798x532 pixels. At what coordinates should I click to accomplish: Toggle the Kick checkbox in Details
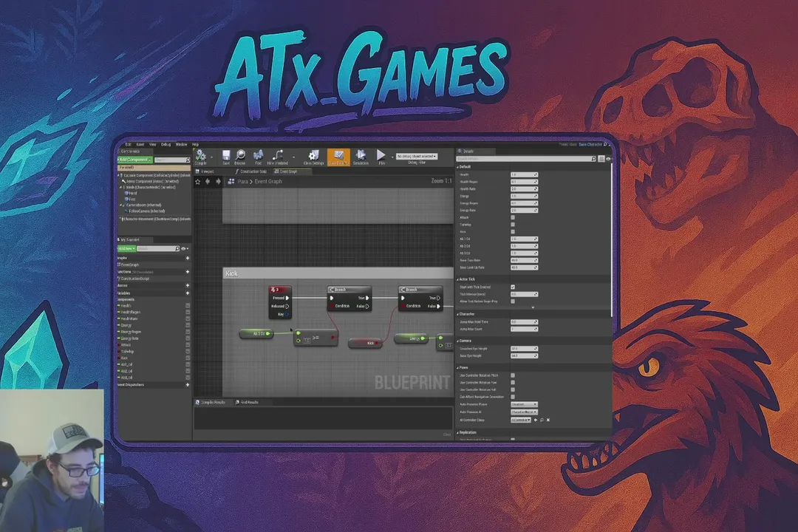[513, 231]
